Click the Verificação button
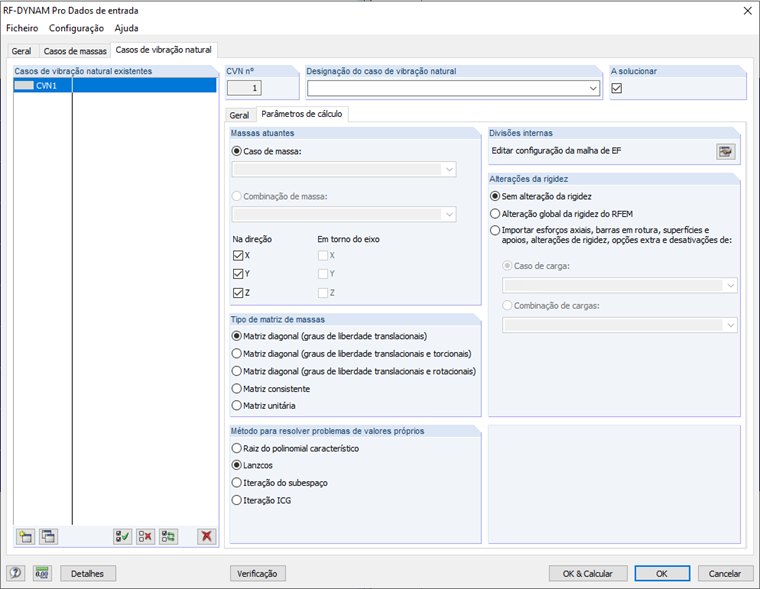This screenshot has width=760, height=589. (257, 573)
